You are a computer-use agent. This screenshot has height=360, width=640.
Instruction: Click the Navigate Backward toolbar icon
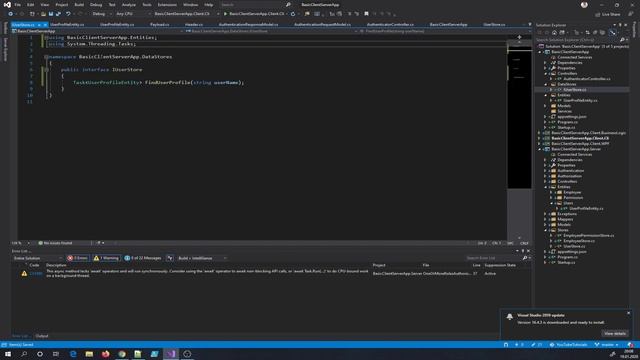coord(11,14)
